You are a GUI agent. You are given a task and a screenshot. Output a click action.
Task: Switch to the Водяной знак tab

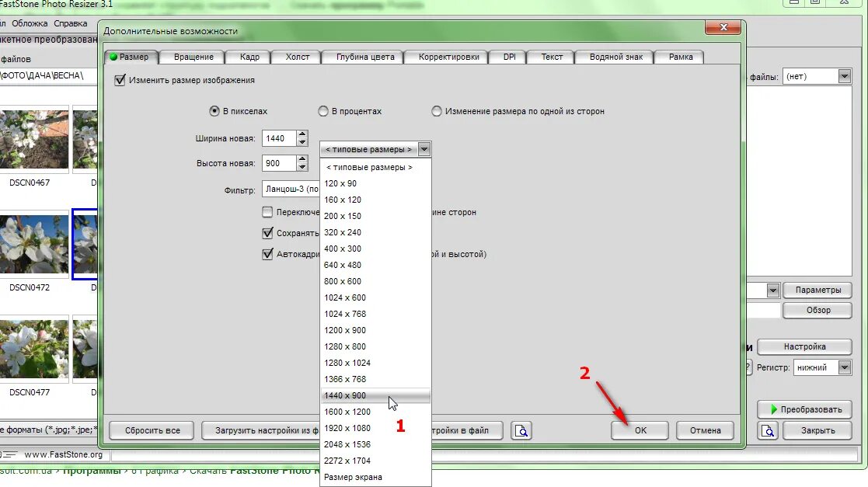[616, 57]
